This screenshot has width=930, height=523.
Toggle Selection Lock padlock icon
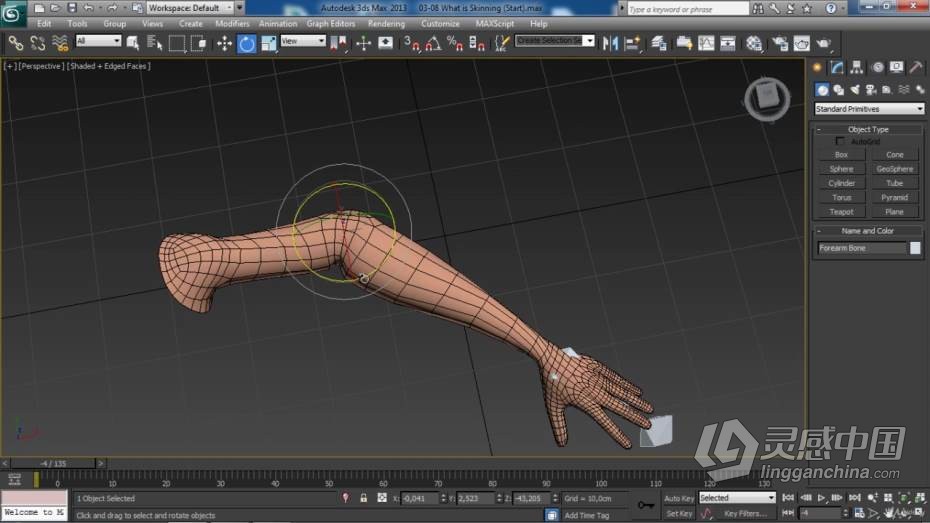click(364, 498)
